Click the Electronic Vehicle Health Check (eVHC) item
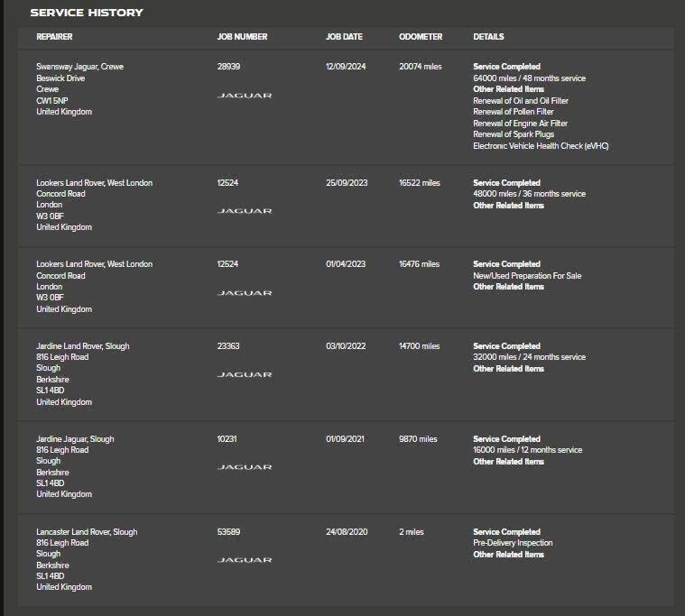This screenshot has height=616, width=685. point(541,146)
